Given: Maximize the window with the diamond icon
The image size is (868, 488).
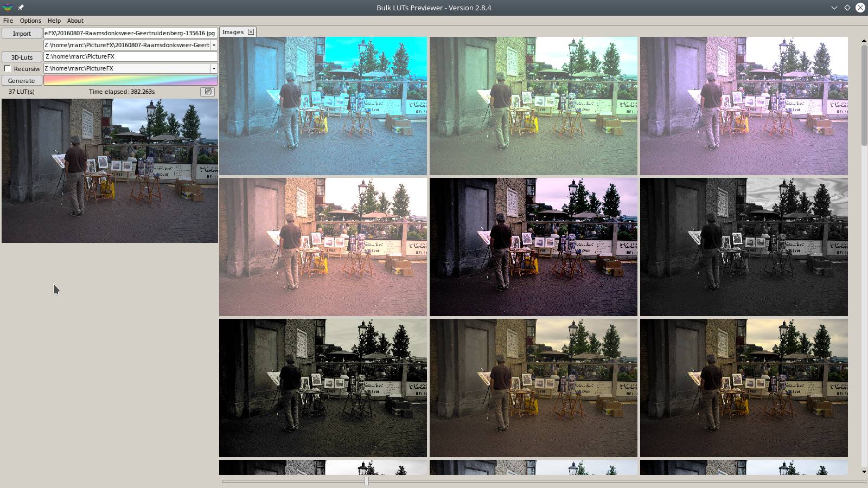Looking at the screenshot, I should [x=847, y=8].
